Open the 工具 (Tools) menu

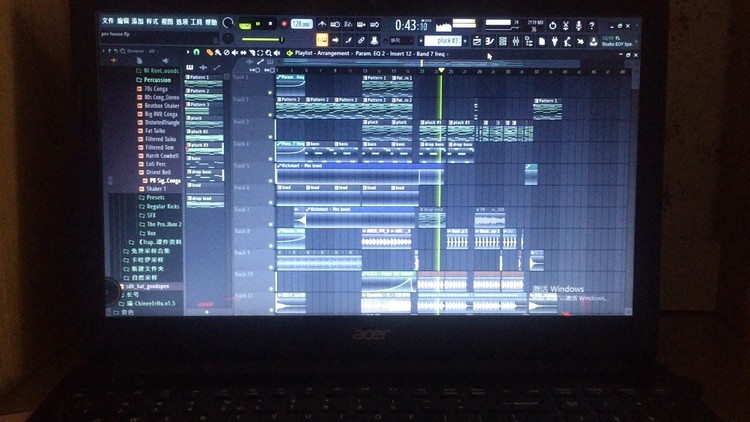tap(196, 21)
